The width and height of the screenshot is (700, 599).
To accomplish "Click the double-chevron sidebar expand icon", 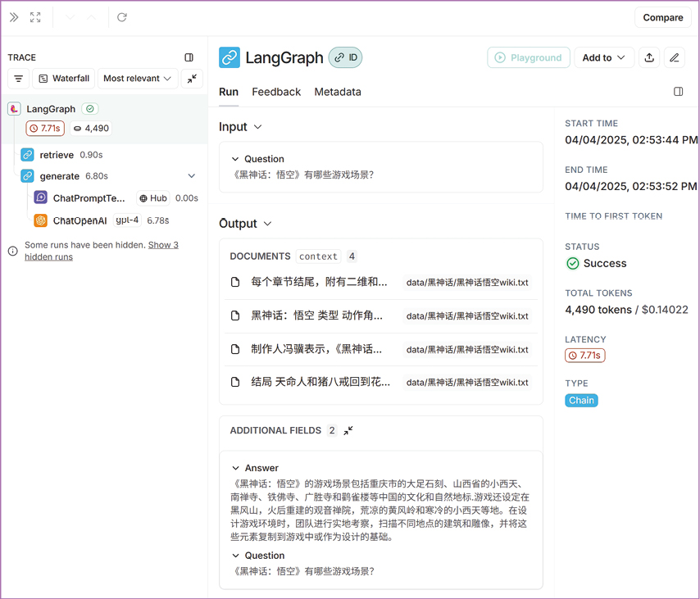I will click(14, 17).
